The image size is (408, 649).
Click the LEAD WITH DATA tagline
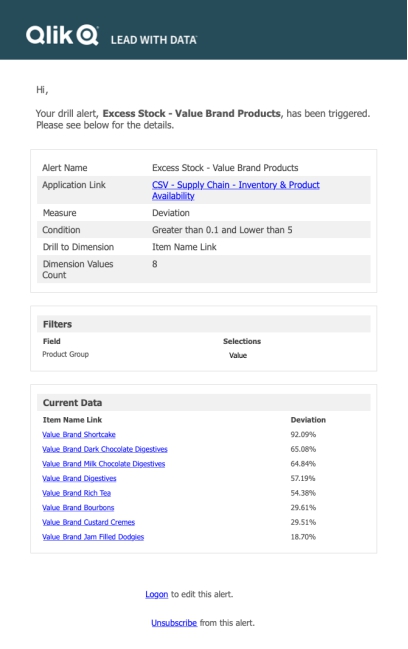click(x=154, y=40)
